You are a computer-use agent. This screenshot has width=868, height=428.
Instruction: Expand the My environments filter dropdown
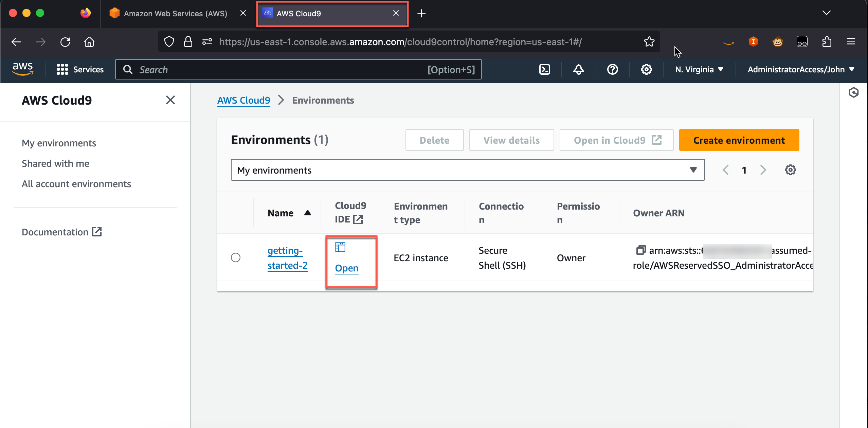[468, 170]
